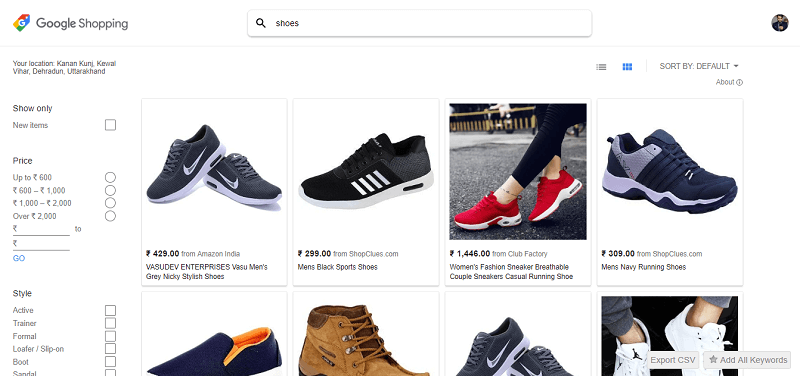Click the Google Shopping logo

click(70, 23)
